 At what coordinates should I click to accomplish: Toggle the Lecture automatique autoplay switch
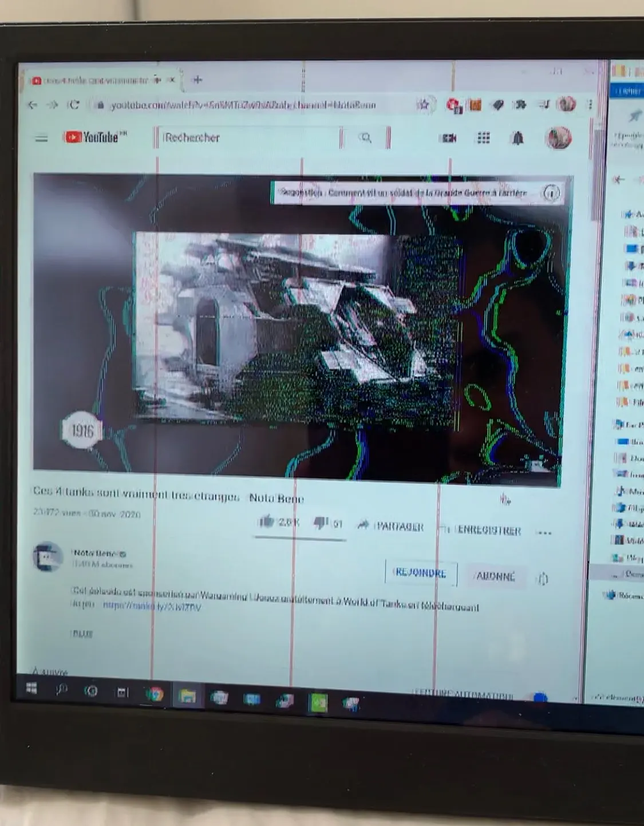click(540, 698)
